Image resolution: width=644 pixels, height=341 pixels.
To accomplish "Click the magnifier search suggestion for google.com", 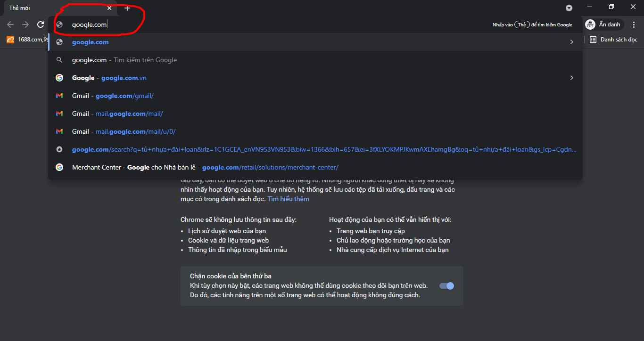I will click(x=315, y=60).
